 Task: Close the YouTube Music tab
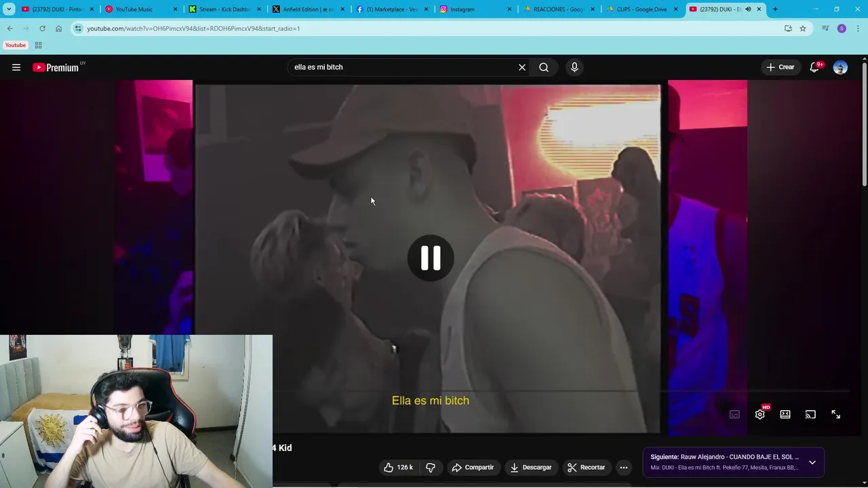pos(176,9)
